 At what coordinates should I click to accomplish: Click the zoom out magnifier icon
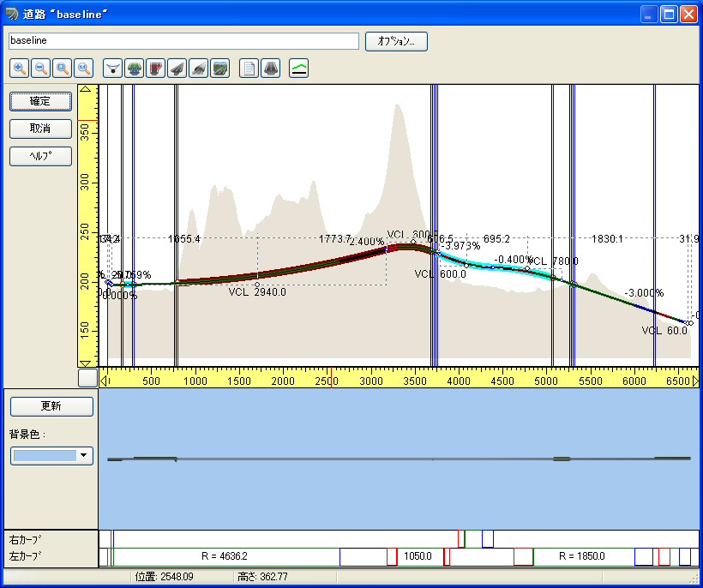pos(40,69)
